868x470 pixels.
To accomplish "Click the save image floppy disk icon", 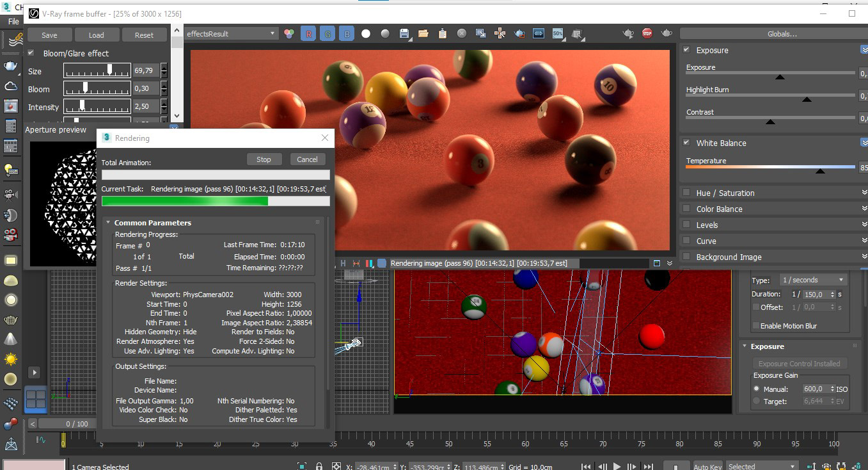I will [x=404, y=34].
